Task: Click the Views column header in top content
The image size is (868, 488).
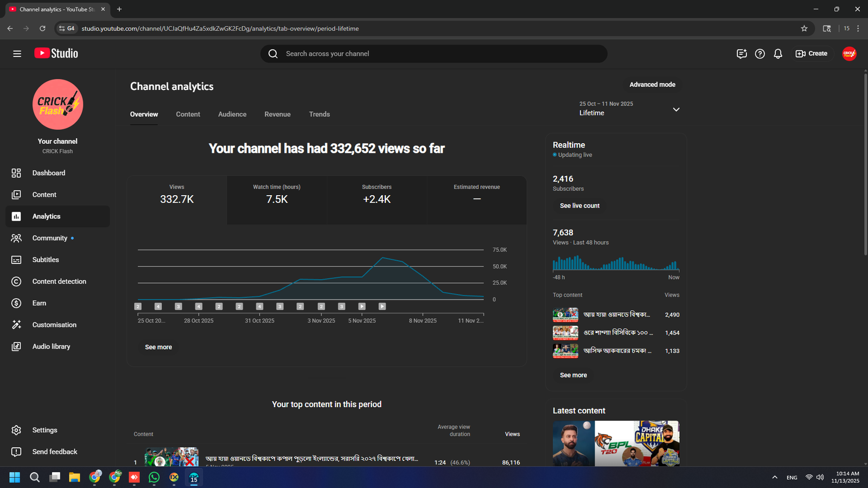Action: coord(512,434)
